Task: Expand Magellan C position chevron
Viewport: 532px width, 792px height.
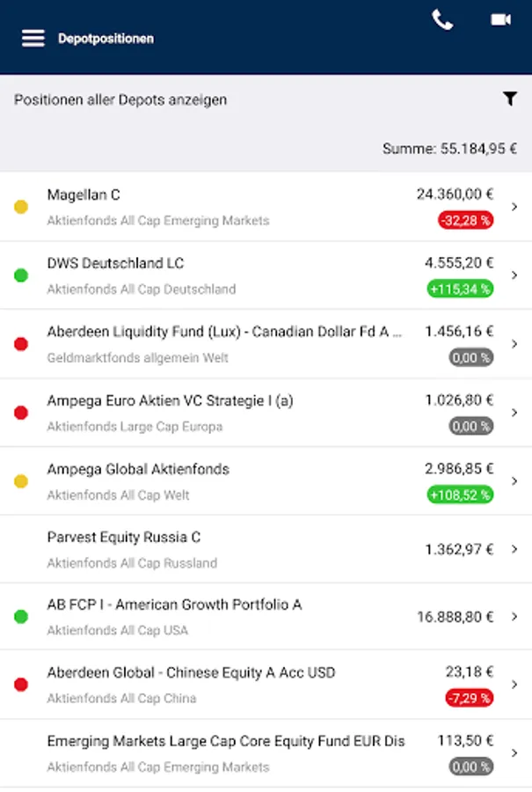Action: tap(514, 207)
